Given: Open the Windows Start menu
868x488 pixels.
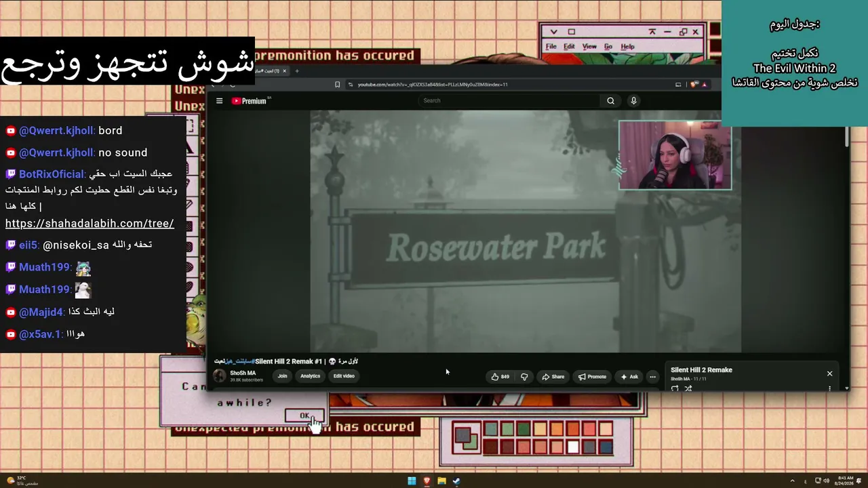Looking at the screenshot, I should click(x=412, y=481).
